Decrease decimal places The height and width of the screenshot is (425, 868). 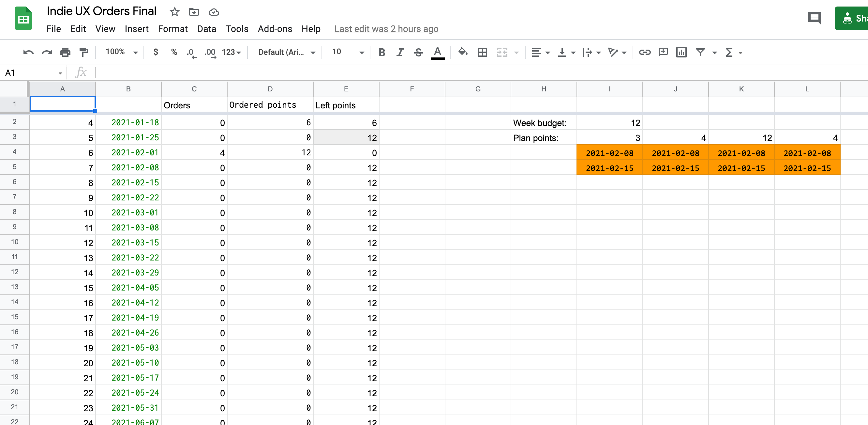191,52
